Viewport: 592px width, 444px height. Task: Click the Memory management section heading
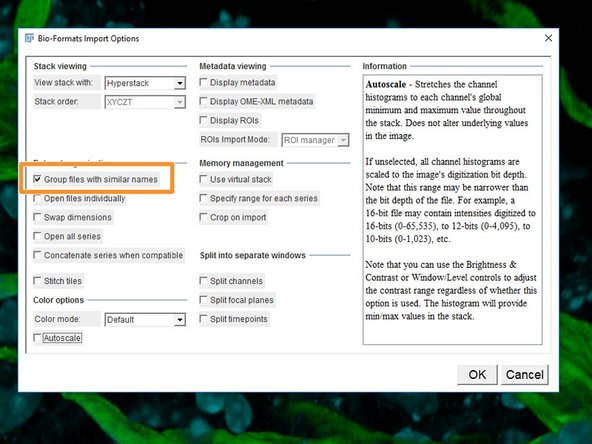241,163
